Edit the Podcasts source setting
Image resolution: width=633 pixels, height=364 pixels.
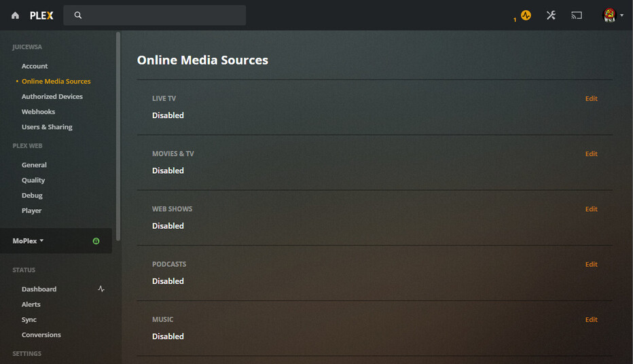coord(592,264)
